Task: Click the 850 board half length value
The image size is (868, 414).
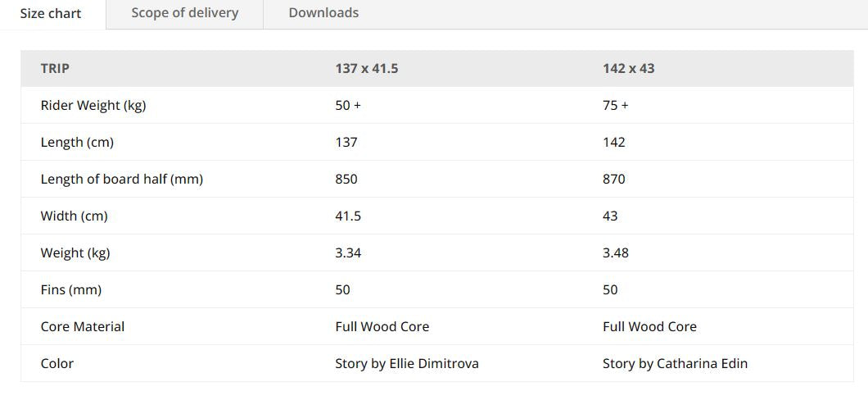Action: point(346,180)
